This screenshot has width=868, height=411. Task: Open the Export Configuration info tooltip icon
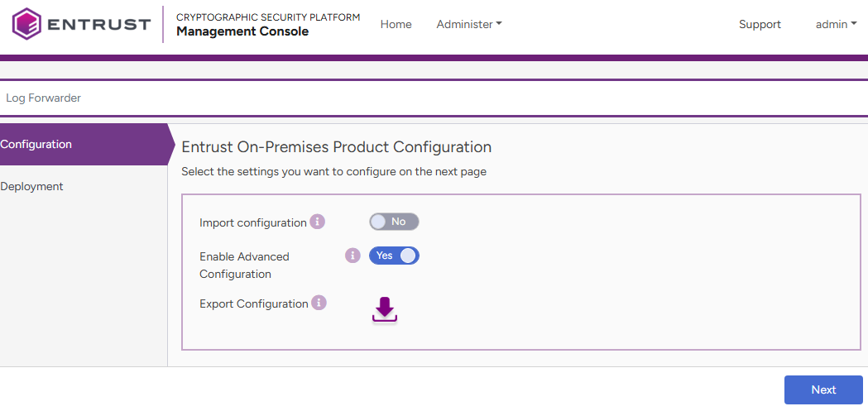click(319, 303)
